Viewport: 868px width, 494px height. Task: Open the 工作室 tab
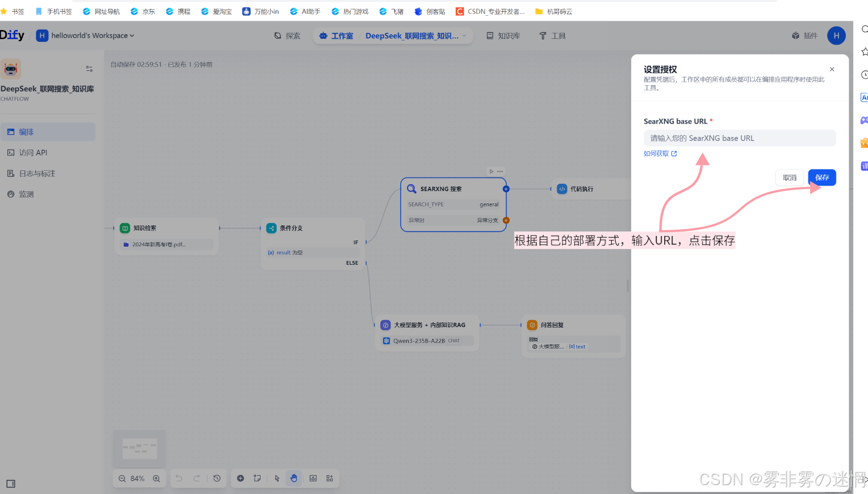tap(336, 35)
